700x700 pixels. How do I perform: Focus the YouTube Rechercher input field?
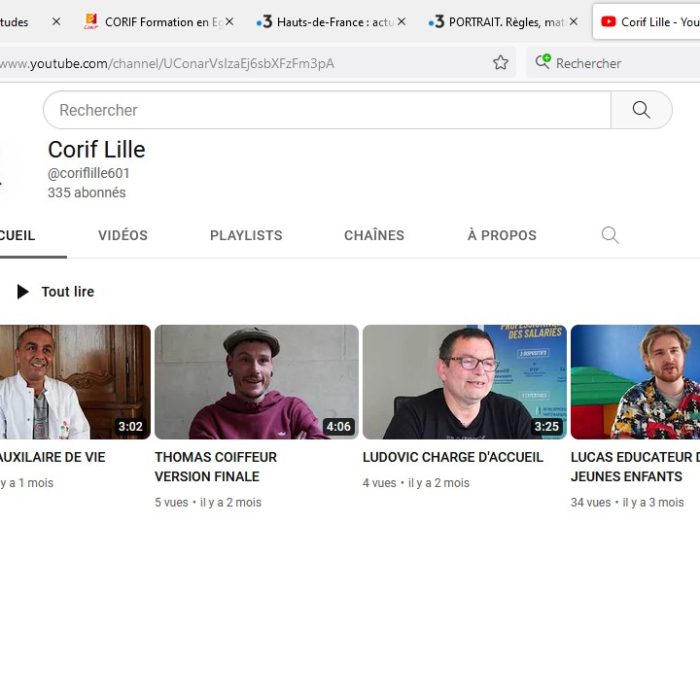point(327,110)
